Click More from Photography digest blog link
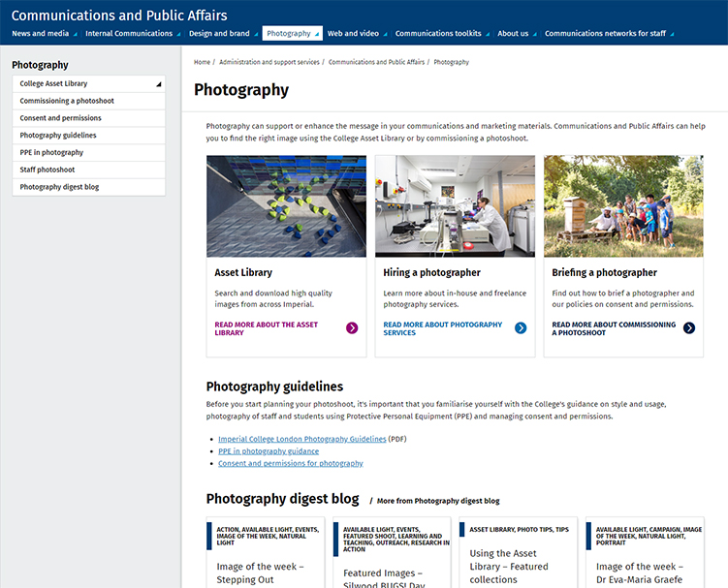Screen dimensions: 728x588 click(x=438, y=501)
